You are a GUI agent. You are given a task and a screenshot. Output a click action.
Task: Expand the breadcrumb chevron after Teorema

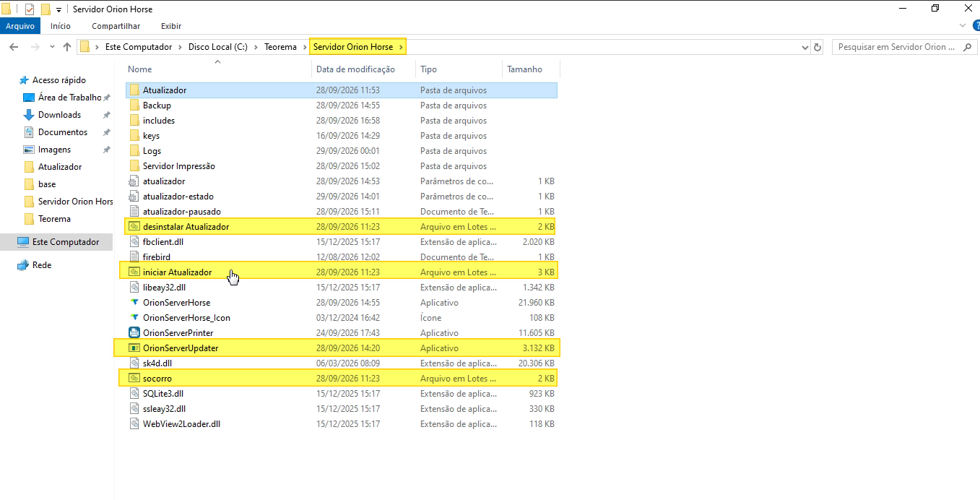pyautogui.click(x=304, y=47)
